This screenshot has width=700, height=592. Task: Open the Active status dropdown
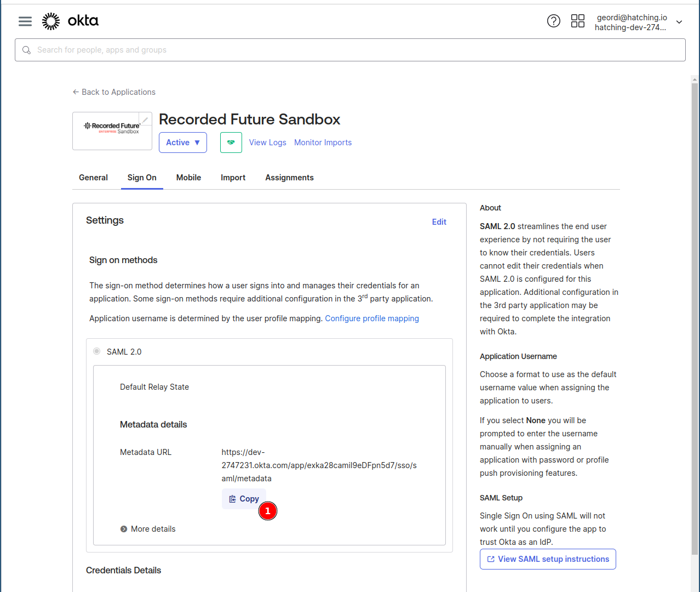182,143
